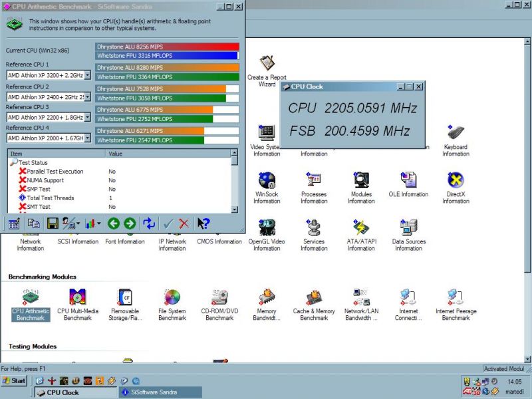Image resolution: width=532 pixels, height=399 pixels.
Task: Open dropdown arrow beside chart icon
Action: coord(98,223)
